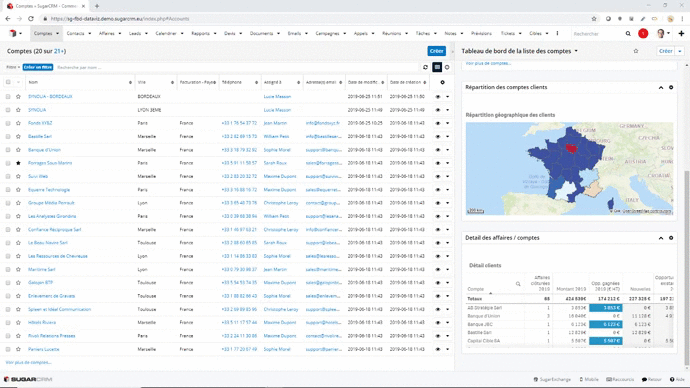Click search icon in Compte column of detail table

518,284
